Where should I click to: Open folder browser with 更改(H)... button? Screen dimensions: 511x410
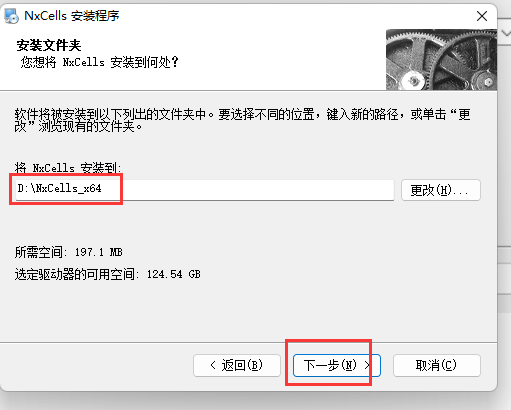click(441, 190)
